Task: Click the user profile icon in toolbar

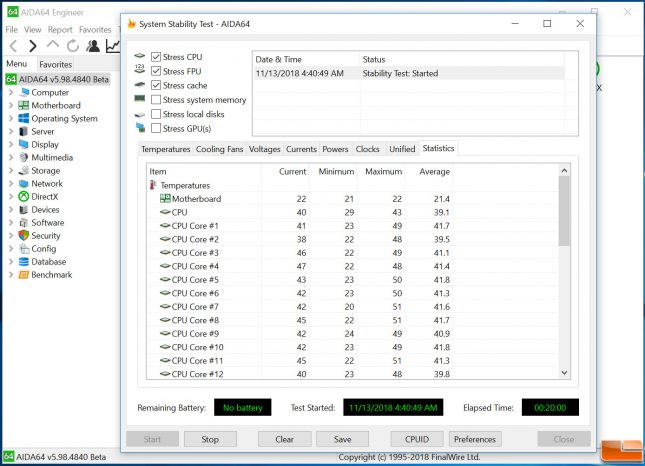Action: point(93,46)
